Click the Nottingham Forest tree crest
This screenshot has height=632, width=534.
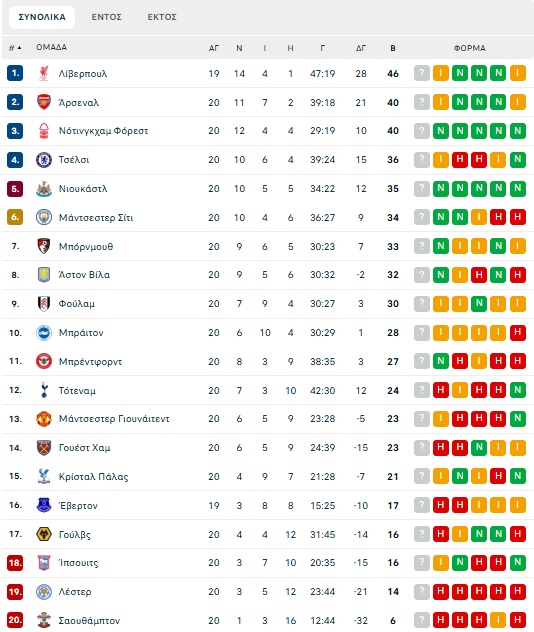tap(44, 131)
